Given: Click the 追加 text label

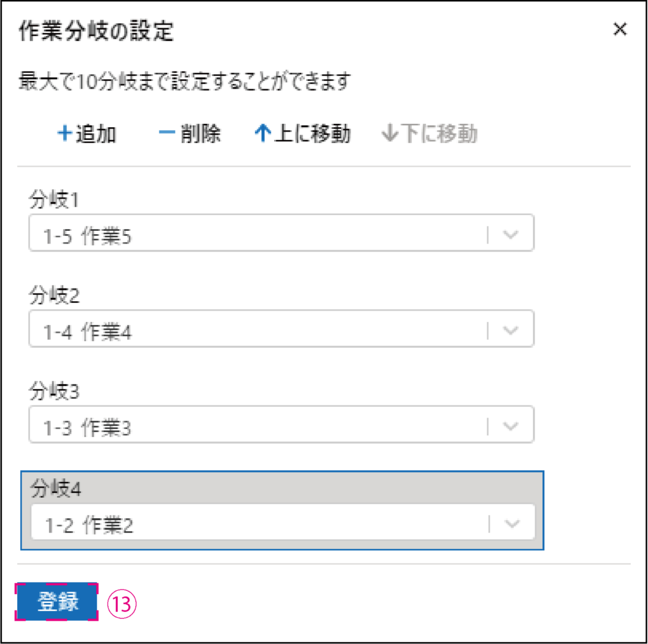Looking at the screenshot, I should pos(96,134).
